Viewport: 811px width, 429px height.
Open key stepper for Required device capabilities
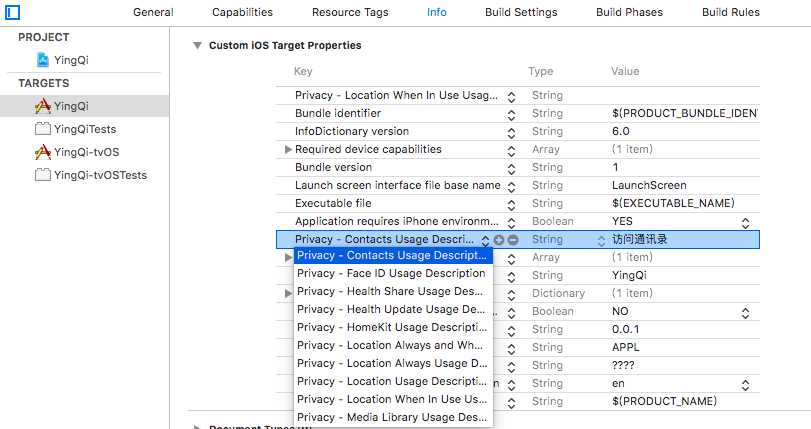(511, 151)
